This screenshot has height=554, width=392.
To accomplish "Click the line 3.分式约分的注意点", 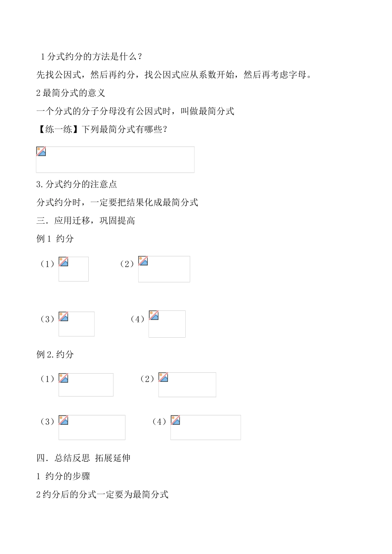I will pyautogui.click(x=77, y=184).
